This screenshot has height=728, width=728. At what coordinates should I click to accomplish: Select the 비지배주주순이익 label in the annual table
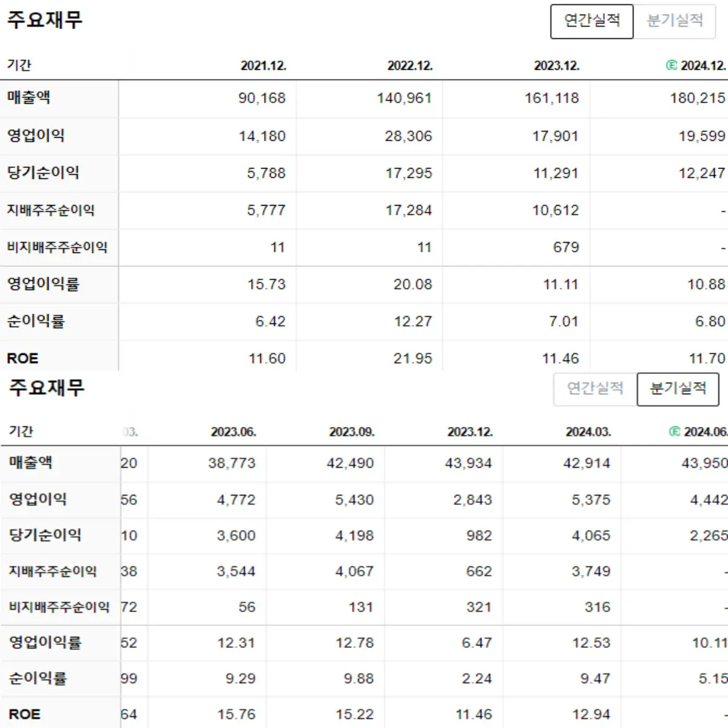coord(58,248)
